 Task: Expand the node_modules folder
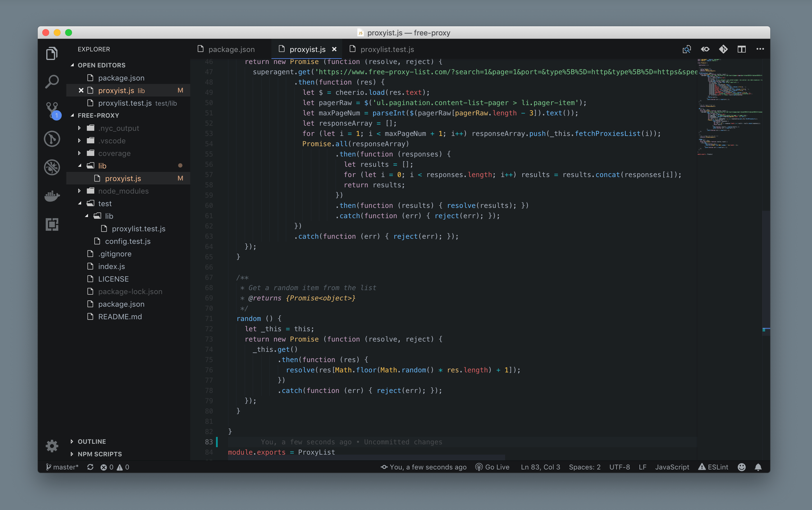click(123, 191)
